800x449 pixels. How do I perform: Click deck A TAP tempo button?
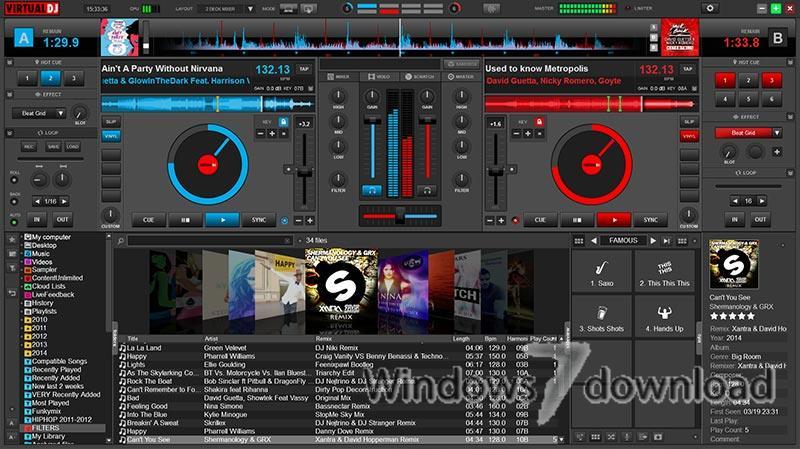click(x=304, y=69)
